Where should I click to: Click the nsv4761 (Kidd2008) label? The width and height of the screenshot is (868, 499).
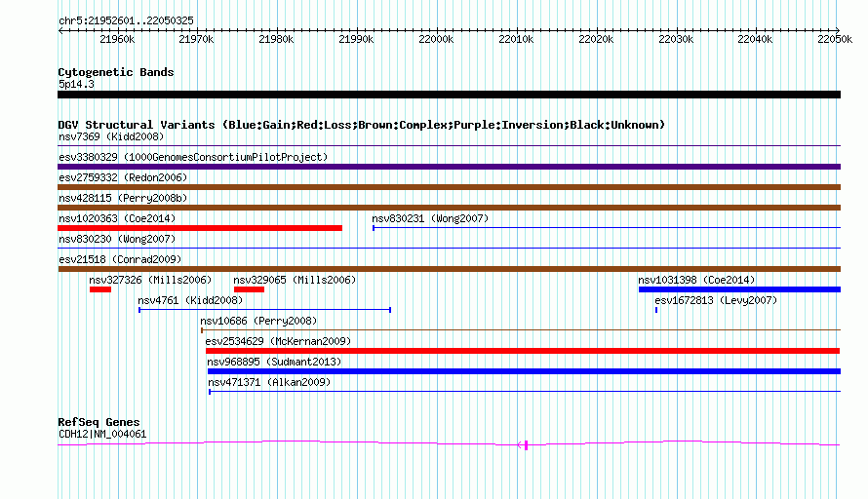(x=190, y=300)
